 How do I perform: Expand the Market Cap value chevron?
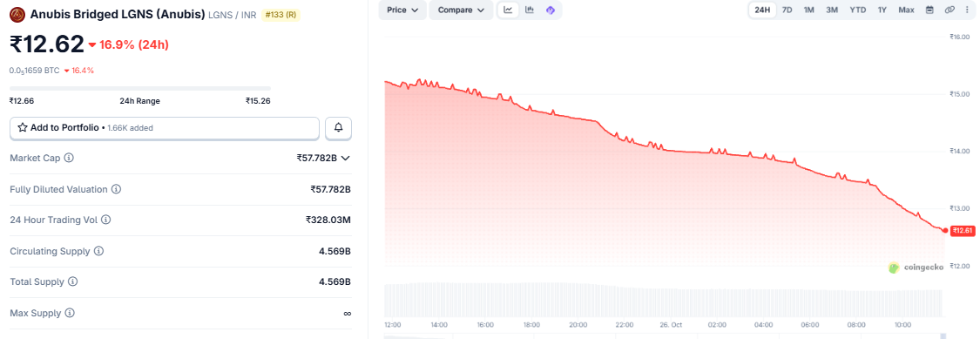(346, 159)
